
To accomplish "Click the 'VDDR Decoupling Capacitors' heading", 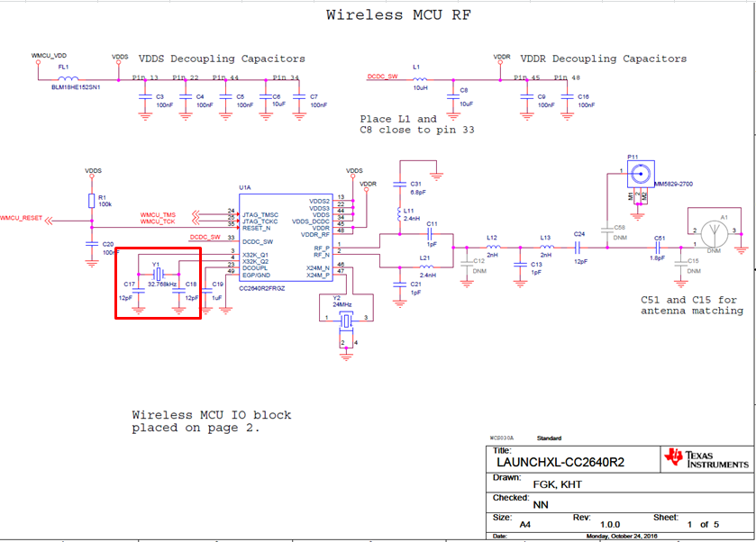I will 603,59.
